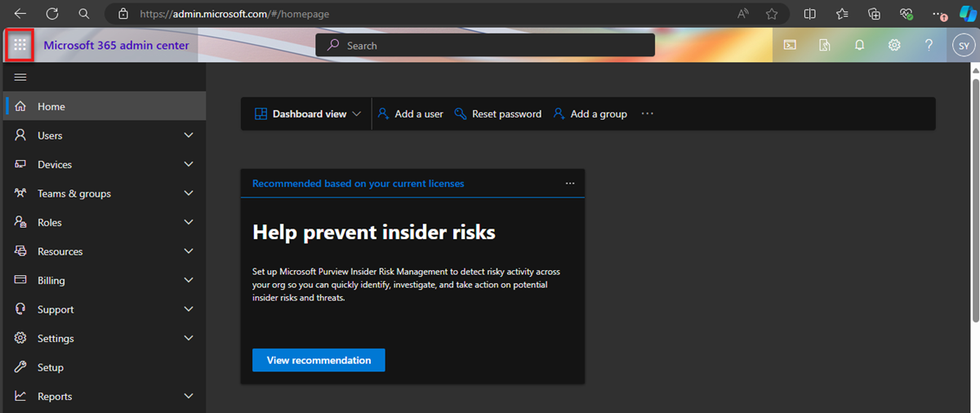The height and width of the screenshot is (413, 980).
Task: Click the browser back arrow
Action: click(x=20, y=14)
